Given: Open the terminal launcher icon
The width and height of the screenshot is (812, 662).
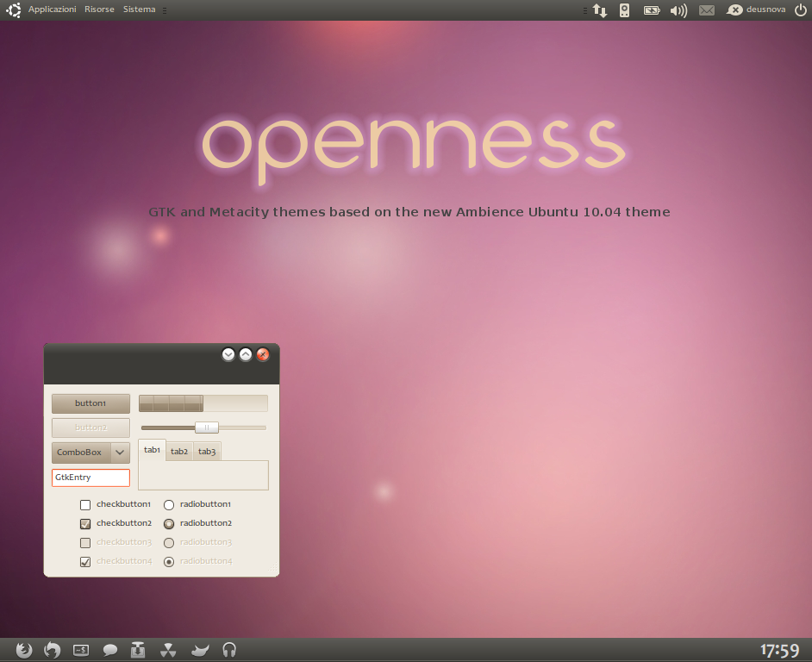Looking at the screenshot, I should coord(81,650).
